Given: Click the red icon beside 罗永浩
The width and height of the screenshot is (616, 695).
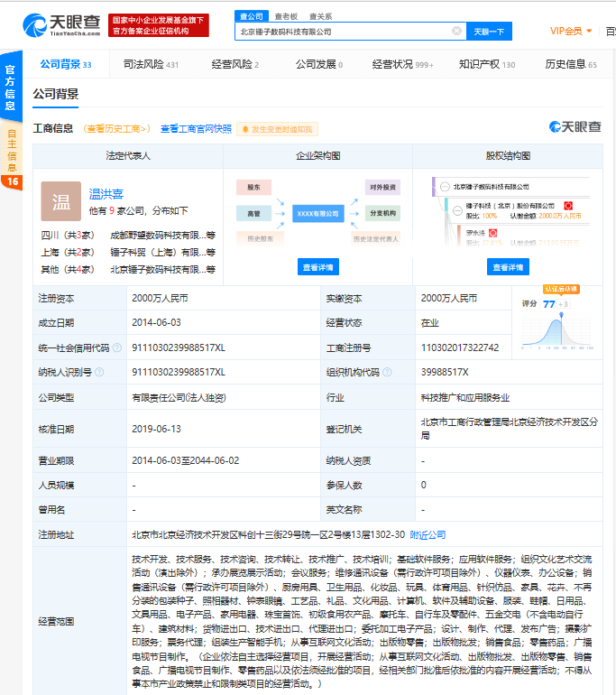Looking at the screenshot, I should (x=492, y=233).
